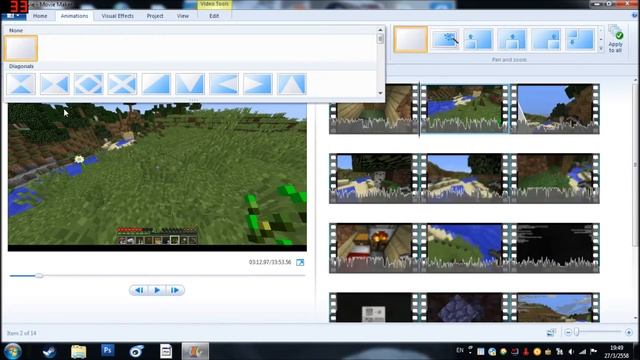The width and height of the screenshot is (640, 360).
Task: Click the EN language indicator
Action: [x=460, y=350]
